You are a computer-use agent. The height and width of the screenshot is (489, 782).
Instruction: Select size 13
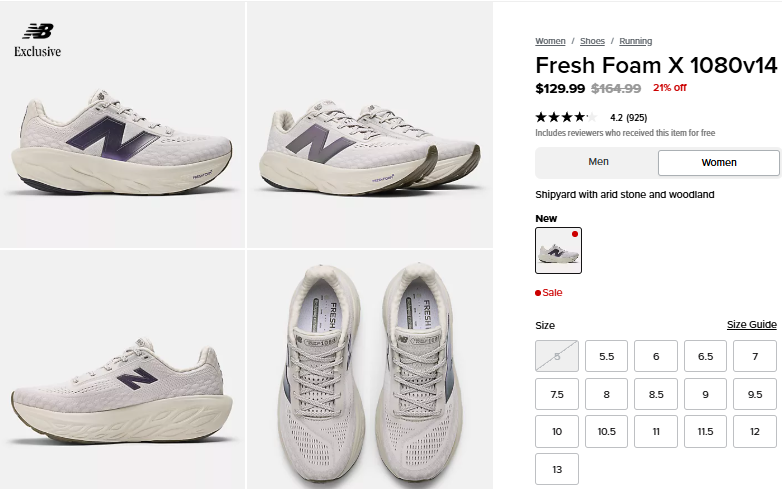pyautogui.click(x=557, y=470)
